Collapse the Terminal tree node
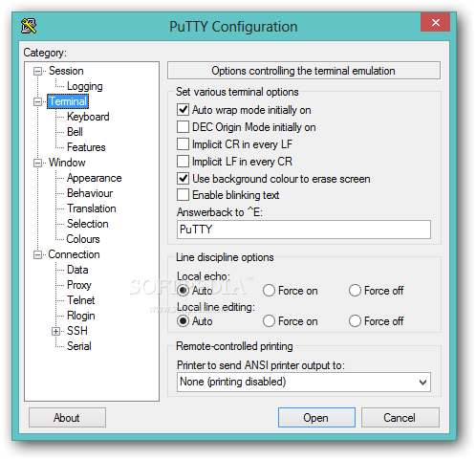The width and height of the screenshot is (476, 460). pyautogui.click(x=37, y=102)
